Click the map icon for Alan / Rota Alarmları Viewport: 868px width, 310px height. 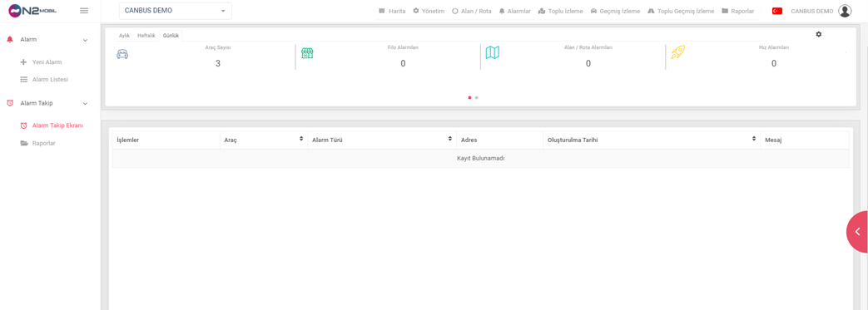[493, 52]
